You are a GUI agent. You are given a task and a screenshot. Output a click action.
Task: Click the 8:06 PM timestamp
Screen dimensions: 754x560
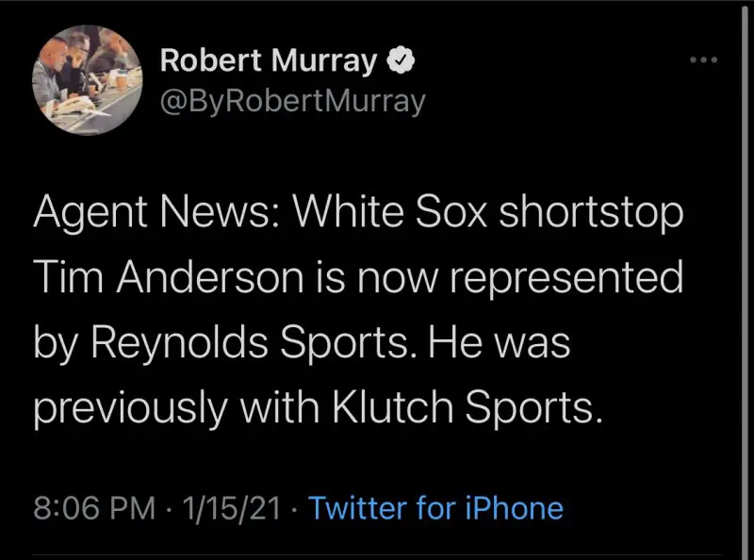(93, 508)
